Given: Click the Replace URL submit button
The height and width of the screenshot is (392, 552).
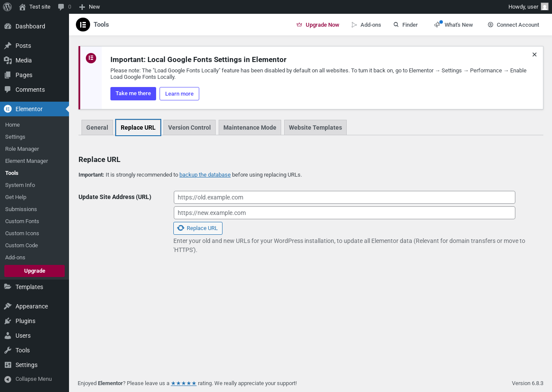Looking at the screenshot, I should pos(198,228).
